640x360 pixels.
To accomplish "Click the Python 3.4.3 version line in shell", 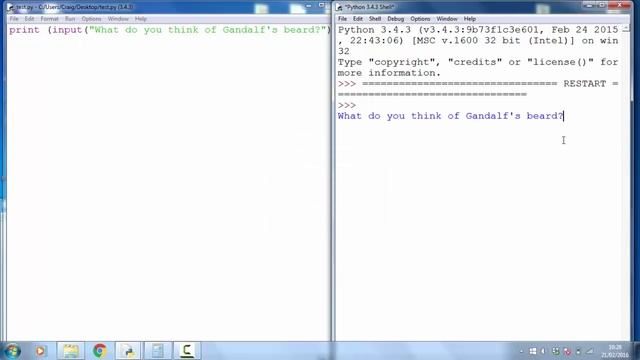I will (478, 30).
